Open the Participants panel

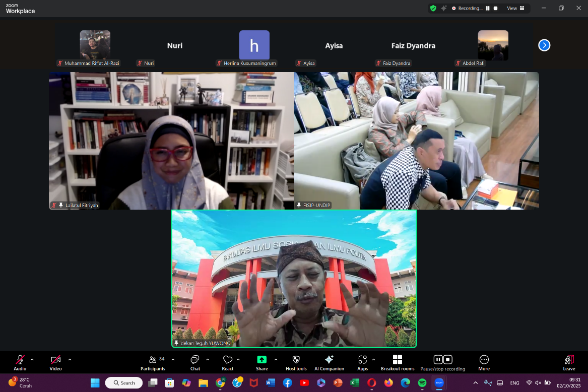point(153,362)
